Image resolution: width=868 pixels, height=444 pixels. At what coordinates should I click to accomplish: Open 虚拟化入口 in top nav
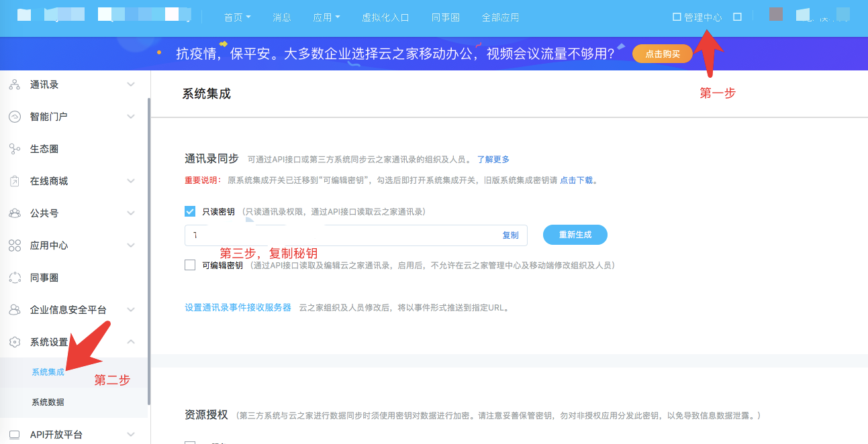385,17
